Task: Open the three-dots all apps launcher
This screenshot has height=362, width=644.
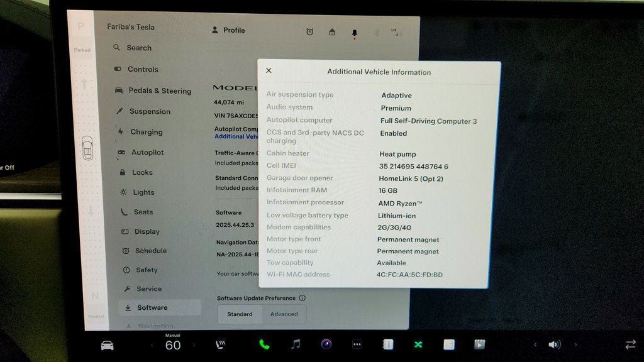Action: point(357,345)
